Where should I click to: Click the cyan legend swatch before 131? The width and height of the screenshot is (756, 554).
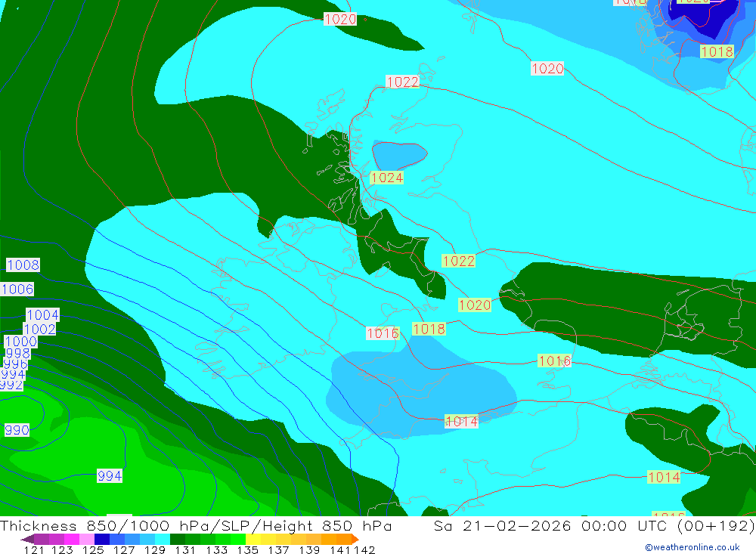click(163, 539)
